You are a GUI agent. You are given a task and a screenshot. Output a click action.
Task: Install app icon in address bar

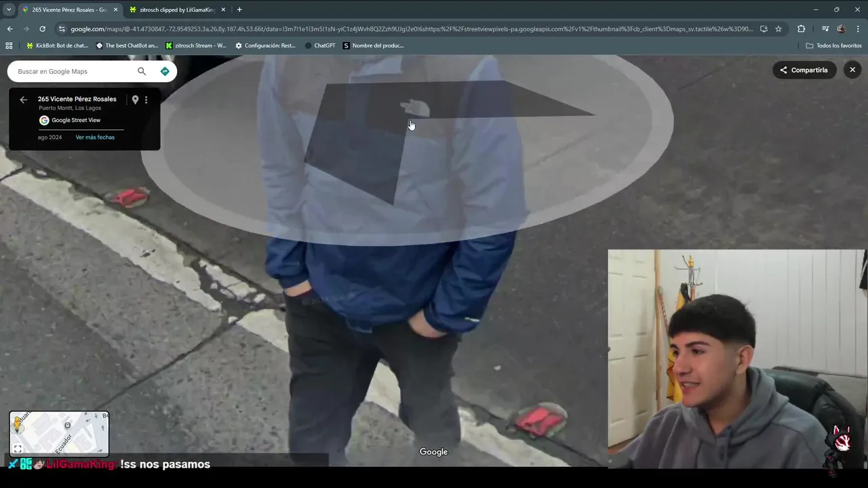coord(764,29)
